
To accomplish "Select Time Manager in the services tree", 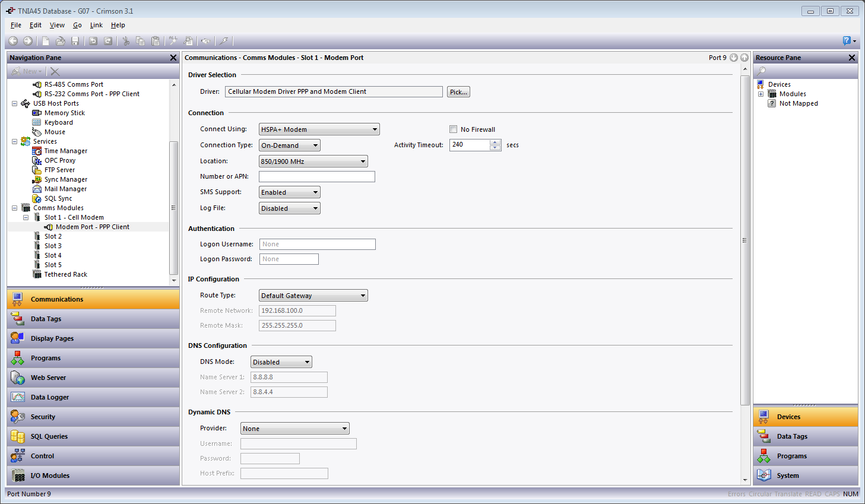I will [65, 151].
